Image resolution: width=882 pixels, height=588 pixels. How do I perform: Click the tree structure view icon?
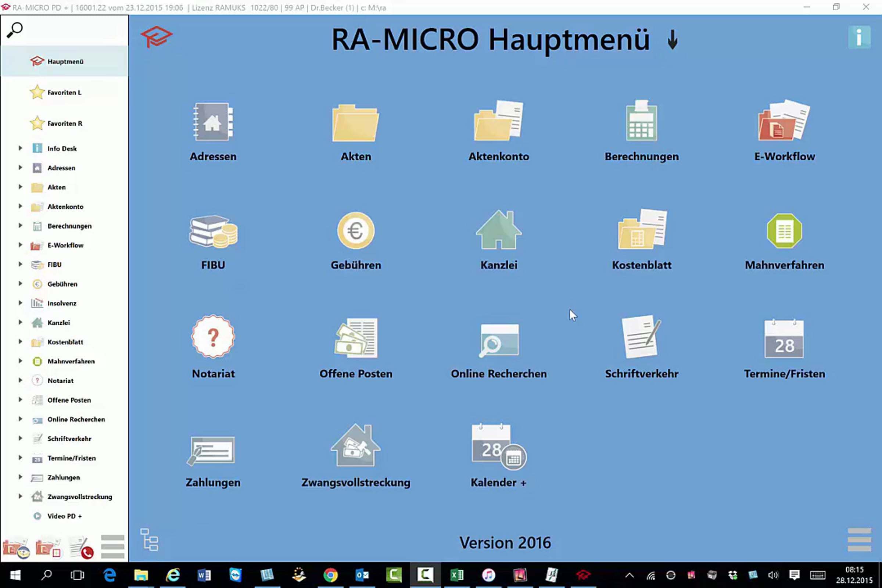pyautogui.click(x=149, y=539)
